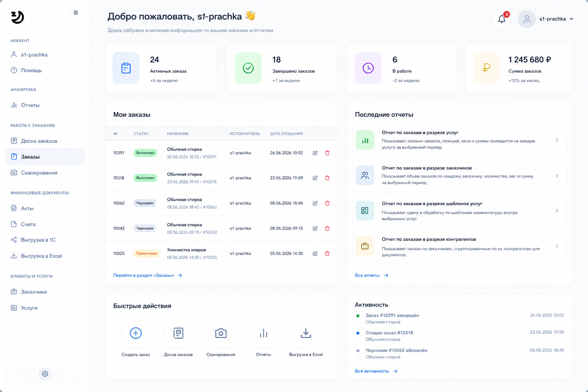This screenshot has height=392, width=588.
Task: Expand Отчет в разрезе контрагентов chevron
Action: [557, 246]
